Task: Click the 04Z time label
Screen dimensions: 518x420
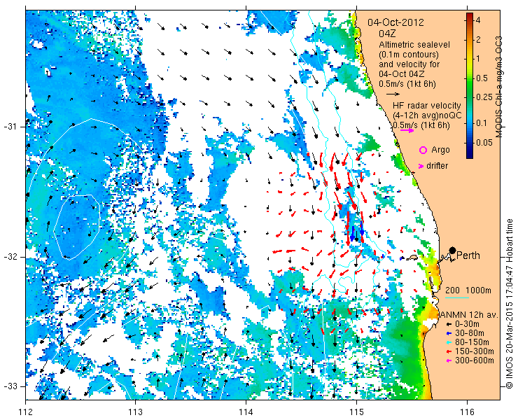Action: click(387, 34)
